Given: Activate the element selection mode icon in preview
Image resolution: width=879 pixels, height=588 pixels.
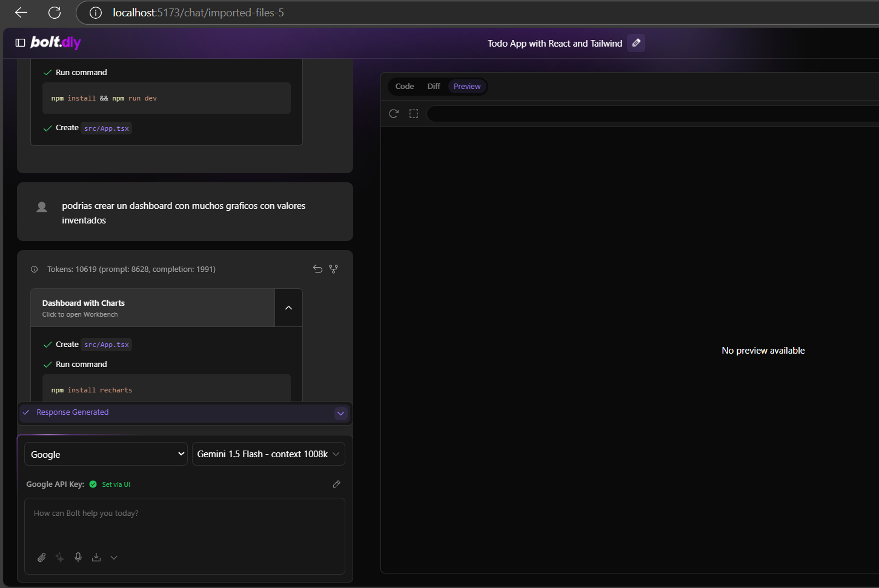Looking at the screenshot, I should tap(414, 114).
